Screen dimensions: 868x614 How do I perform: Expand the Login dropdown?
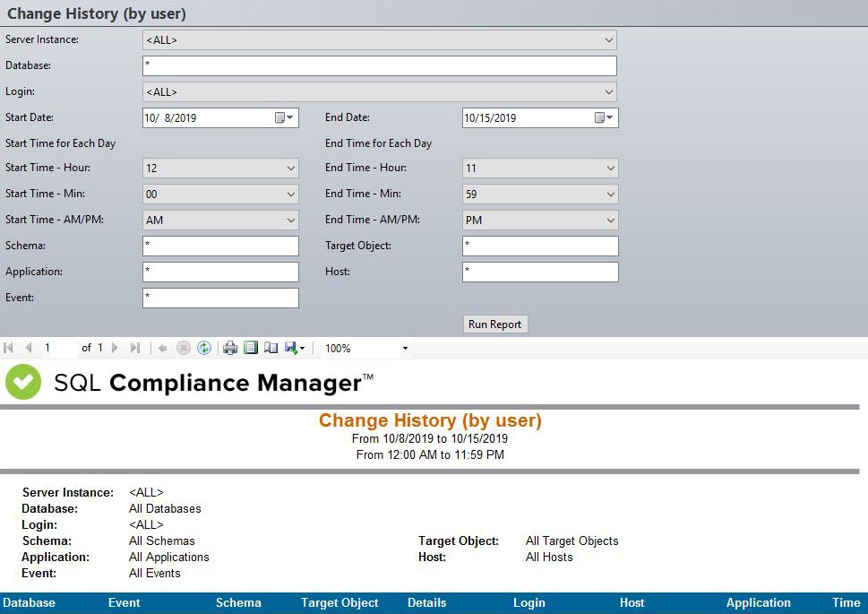(609, 91)
